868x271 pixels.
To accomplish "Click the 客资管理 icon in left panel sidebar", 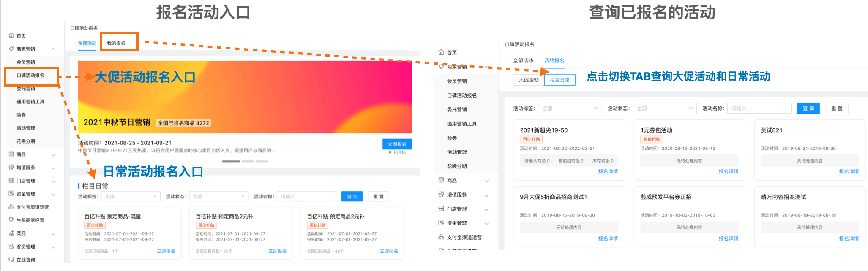I will coord(11,246).
